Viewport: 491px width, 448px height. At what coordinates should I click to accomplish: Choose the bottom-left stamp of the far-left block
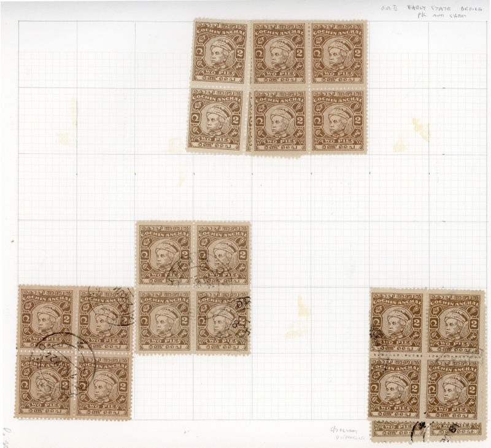click(x=45, y=385)
